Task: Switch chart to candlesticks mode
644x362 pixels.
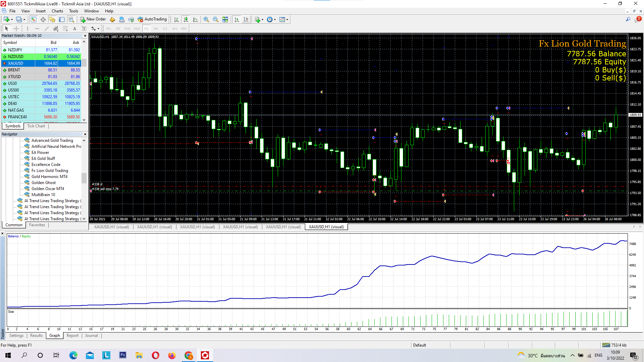Action: [186, 19]
